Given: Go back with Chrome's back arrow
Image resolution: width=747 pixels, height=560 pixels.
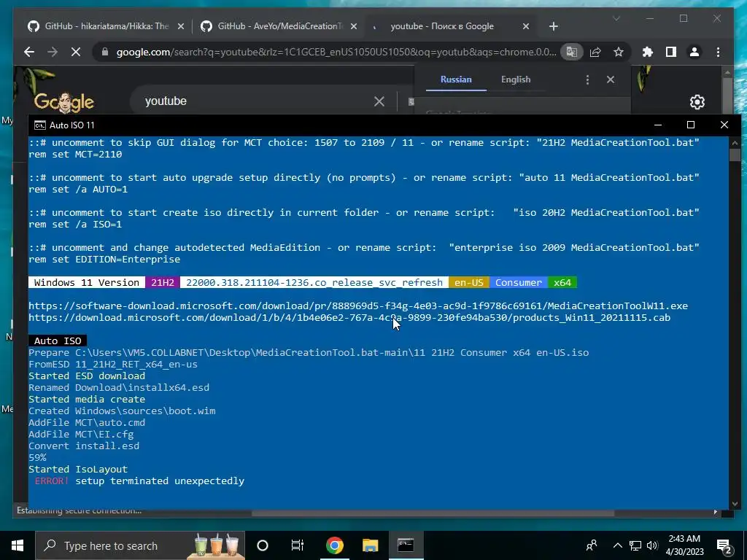Looking at the screenshot, I should click(x=29, y=52).
